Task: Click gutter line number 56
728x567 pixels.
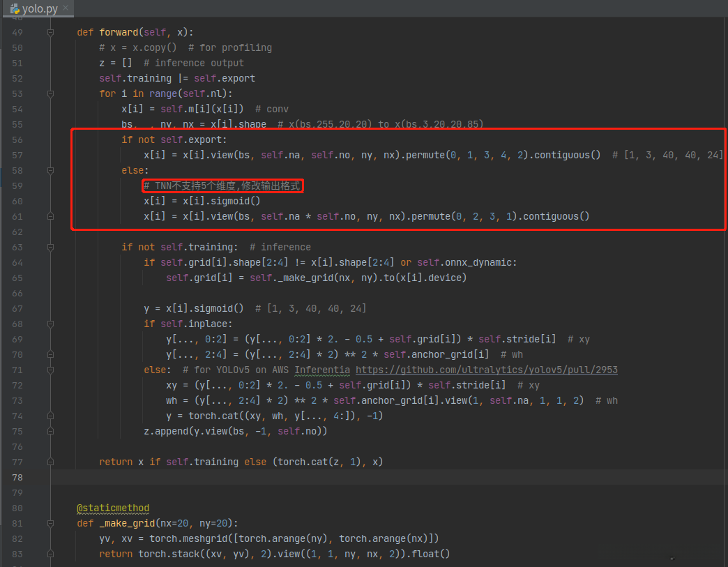Action: pos(17,139)
